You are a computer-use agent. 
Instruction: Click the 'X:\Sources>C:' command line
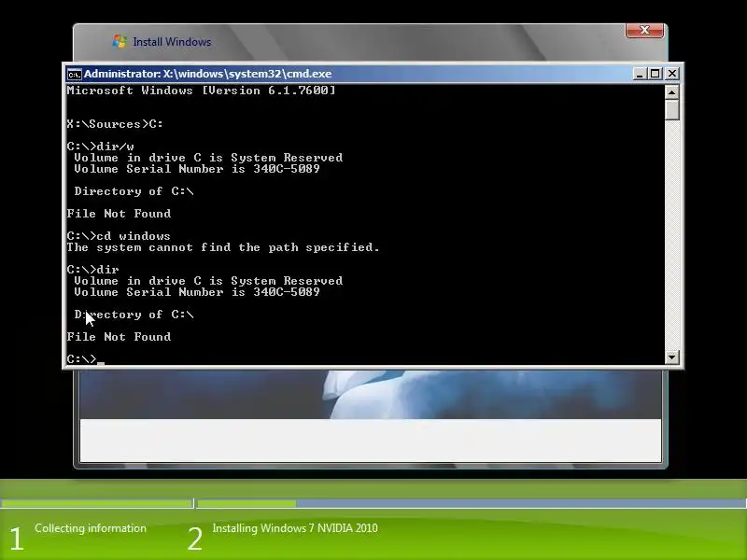click(x=115, y=124)
